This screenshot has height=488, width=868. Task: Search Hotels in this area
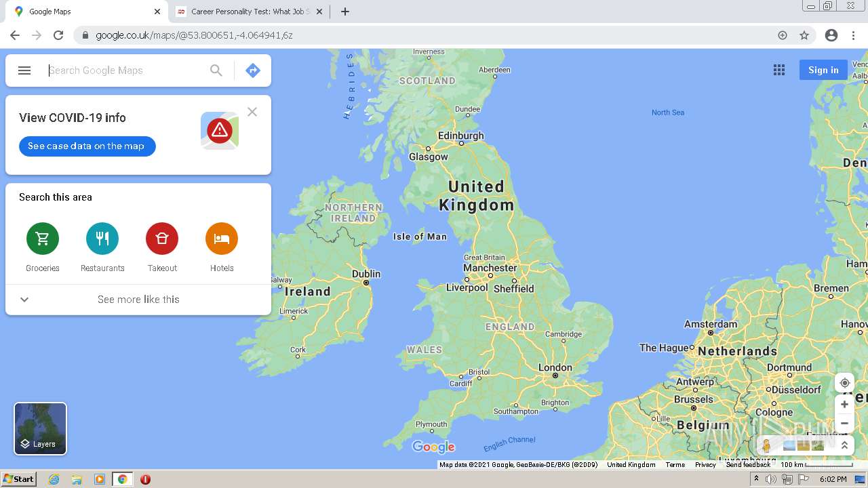pyautogui.click(x=222, y=247)
